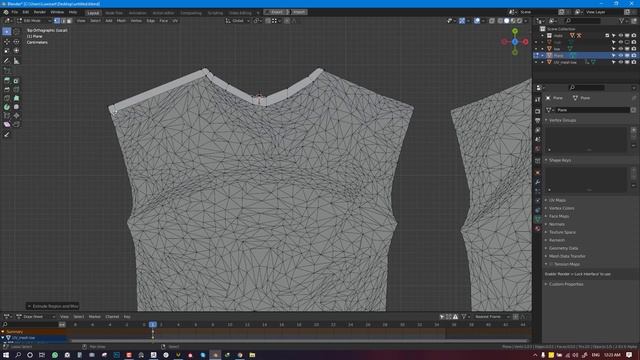
Task: Select the Shrink/Fatten tool
Action: [x=16, y=116]
